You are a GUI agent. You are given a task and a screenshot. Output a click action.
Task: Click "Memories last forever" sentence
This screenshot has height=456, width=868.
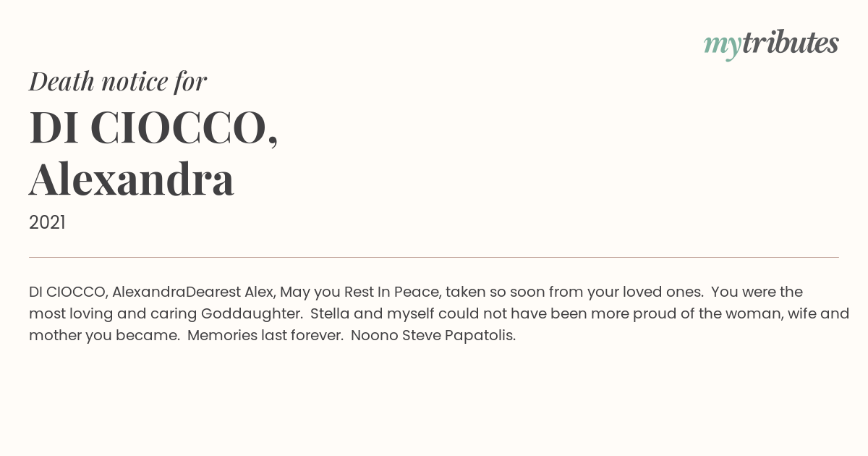pos(265,336)
